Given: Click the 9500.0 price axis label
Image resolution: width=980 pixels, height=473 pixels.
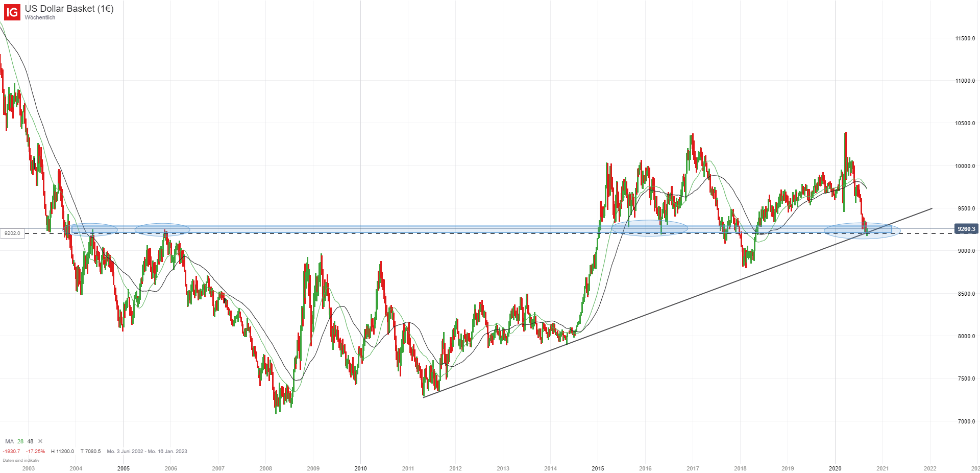Looking at the screenshot, I should (x=966, y=208).
